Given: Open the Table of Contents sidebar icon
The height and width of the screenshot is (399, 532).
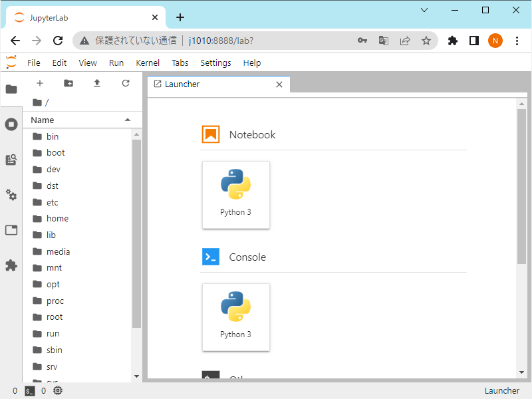Looking at the screenshot, I should 11,160.
